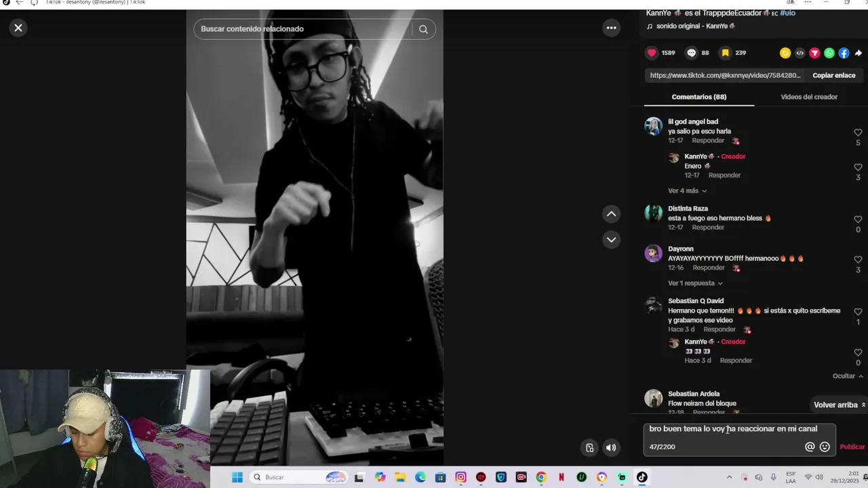
Task: Reply to lil god angel bad's comment
Action: pyautogui.click(x=708, y=141)
